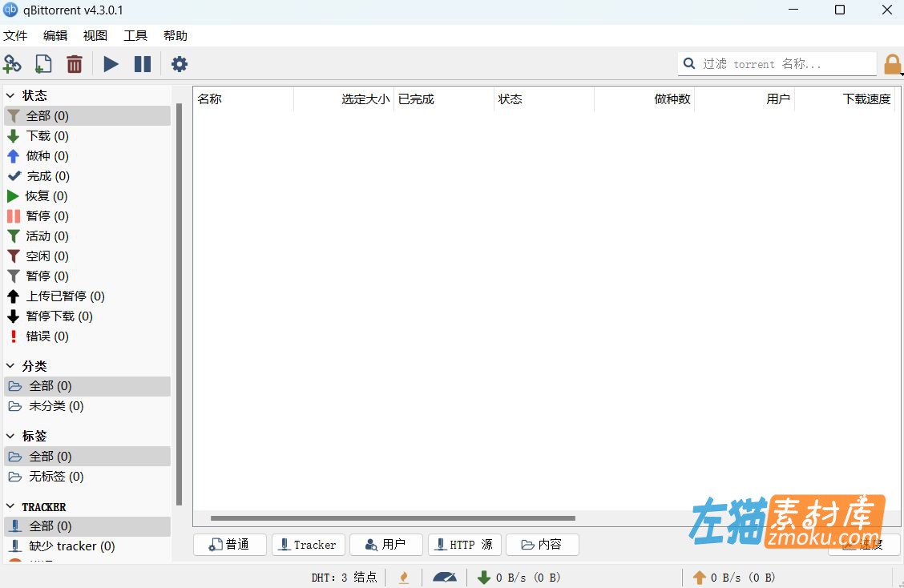The width and height of the screenshot is (904, 588).
Task: Click the add torrent file icon
Action: (x=42, y=63)
